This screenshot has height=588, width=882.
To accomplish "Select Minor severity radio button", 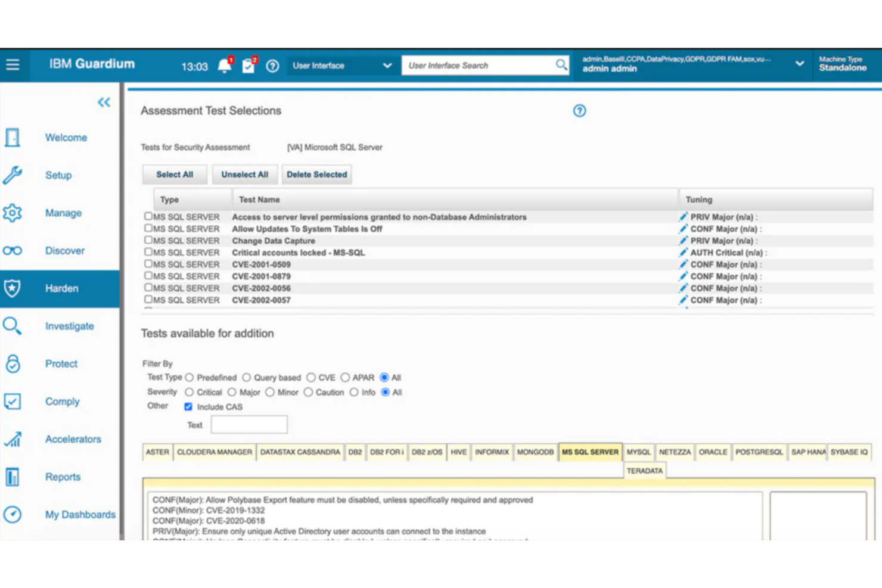I will (x=270, y=393).
